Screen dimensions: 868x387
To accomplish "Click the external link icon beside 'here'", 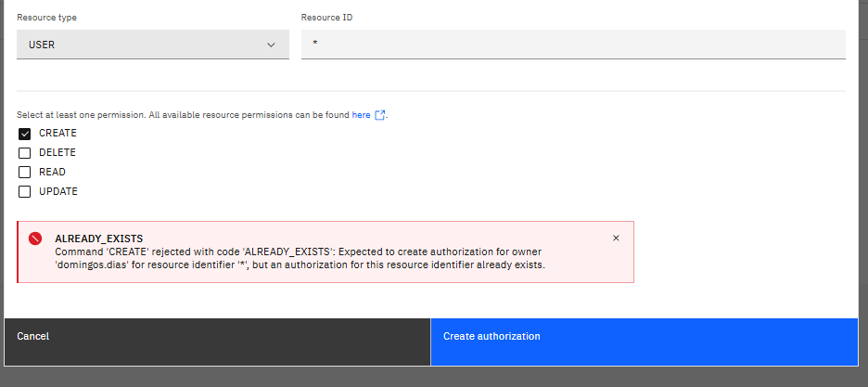I will click(380, 115).
